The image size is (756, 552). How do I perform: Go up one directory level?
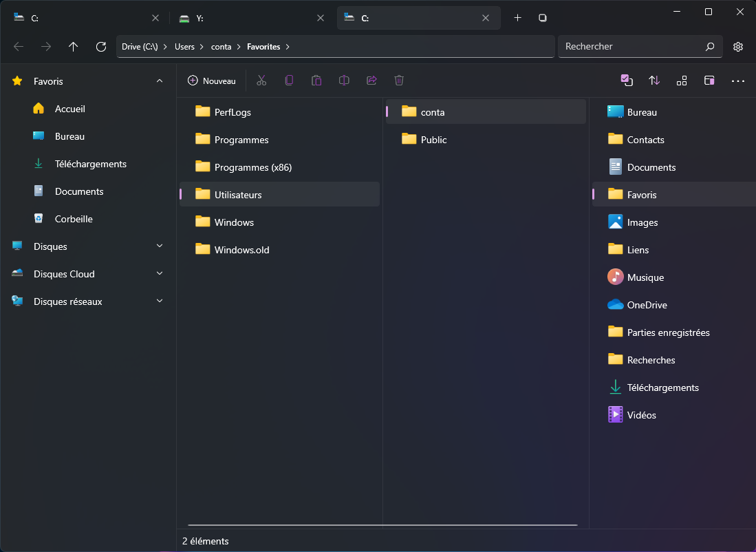74,47
